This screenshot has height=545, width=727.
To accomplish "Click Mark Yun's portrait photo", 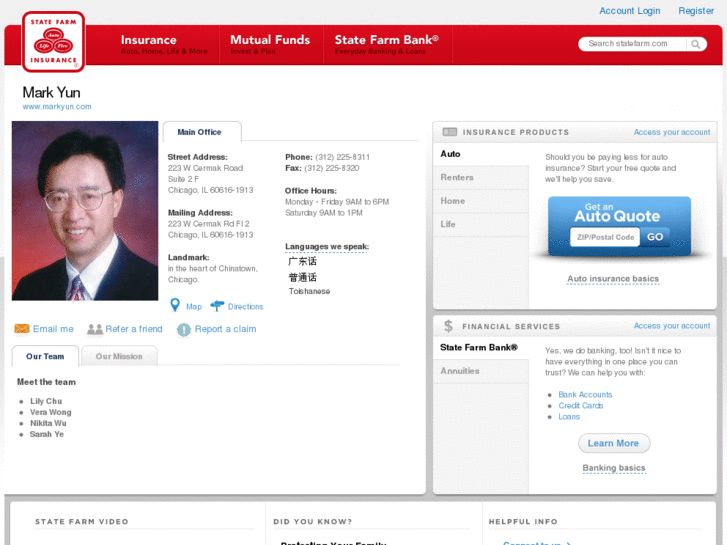I will coord(85,211).
